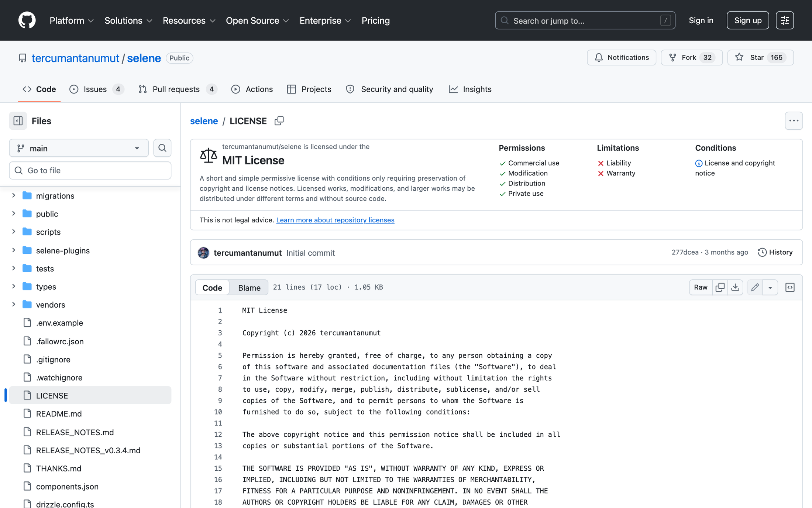Expand the vendors folder
This screenshot has width=812, height=508.
pyautogui.click(x=14, y=304)
